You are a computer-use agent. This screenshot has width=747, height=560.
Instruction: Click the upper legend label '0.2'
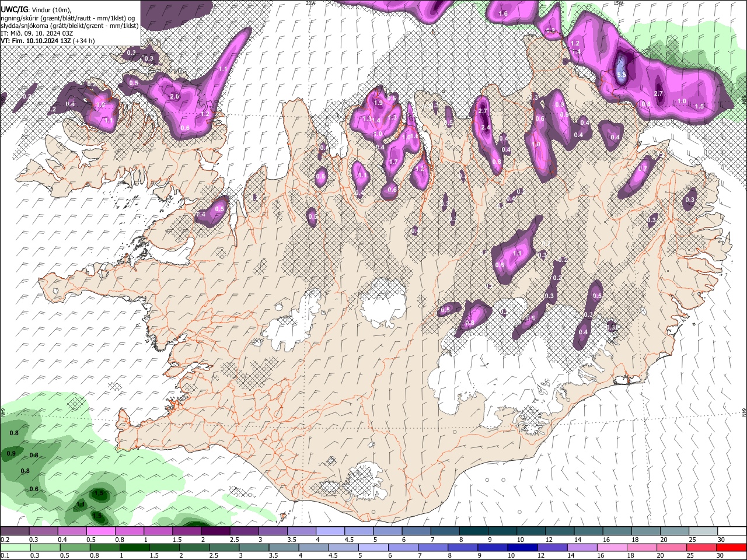click(x=5, y=540)
